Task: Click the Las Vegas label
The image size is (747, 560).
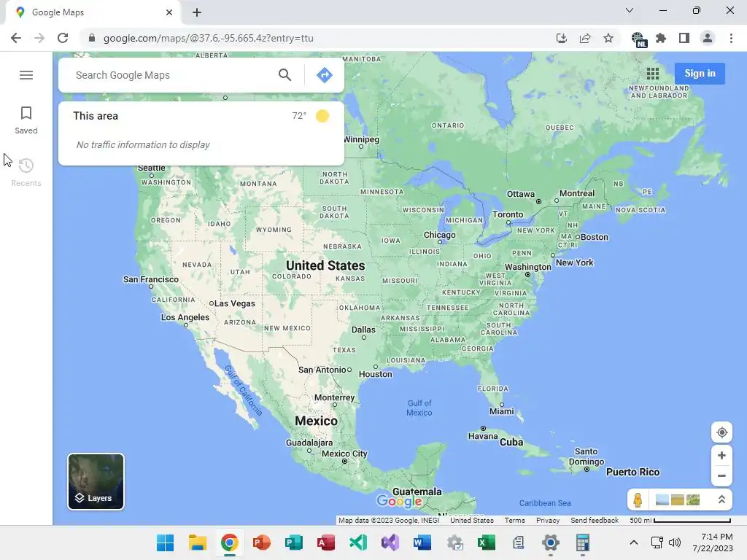Action: click(x=234, y=303)
